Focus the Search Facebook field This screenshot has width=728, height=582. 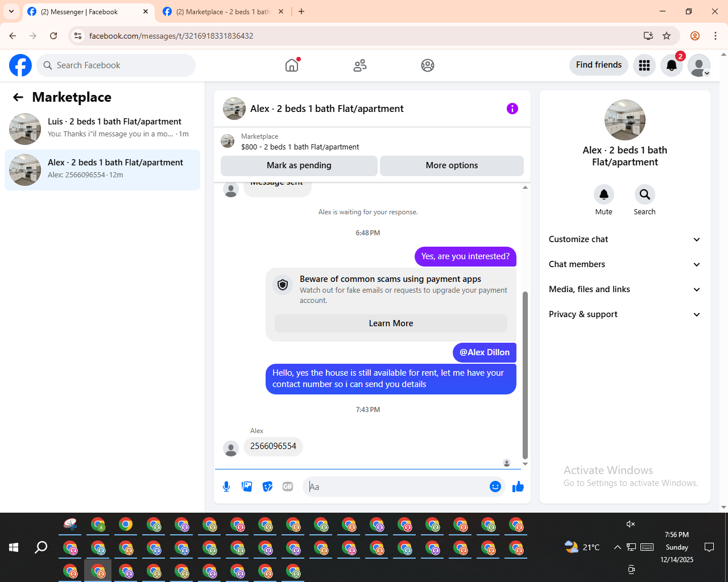pyautogui.click(x=116, y=65)
